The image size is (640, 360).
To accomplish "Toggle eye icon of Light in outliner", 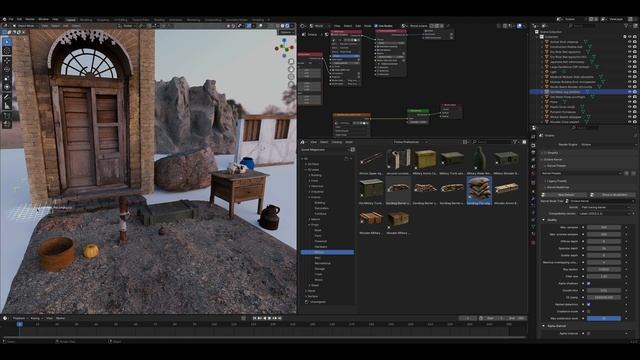I will pyautogui.click(x=630, y=72).
